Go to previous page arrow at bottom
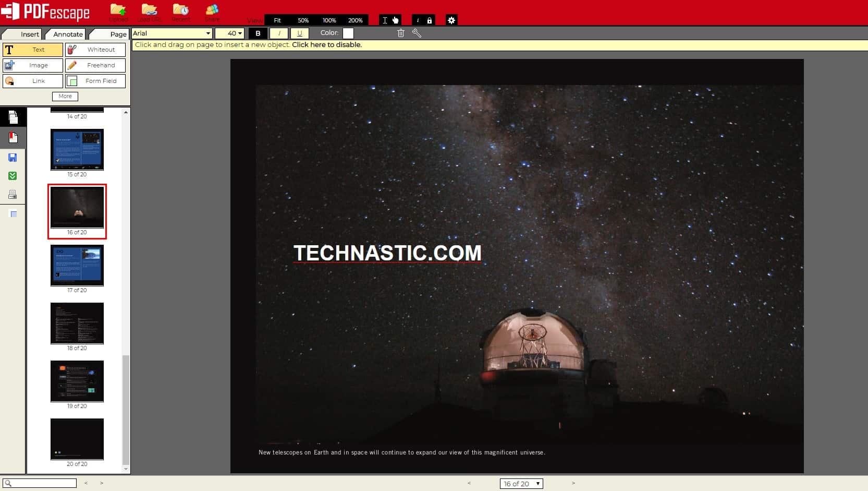 469,483
